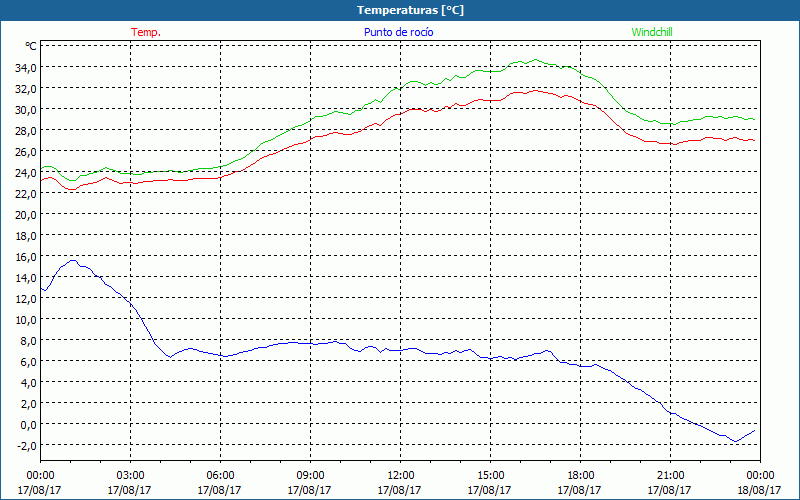This screenshot has height=500, width=800.
Task: Click the 15:00 time axis label
Action: click(x=490, y=476)
